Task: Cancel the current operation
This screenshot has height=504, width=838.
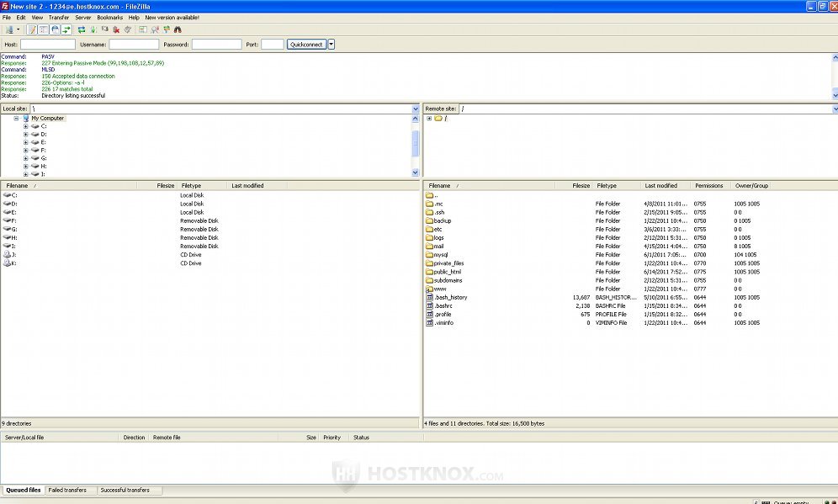Action: tap(104, 30)
